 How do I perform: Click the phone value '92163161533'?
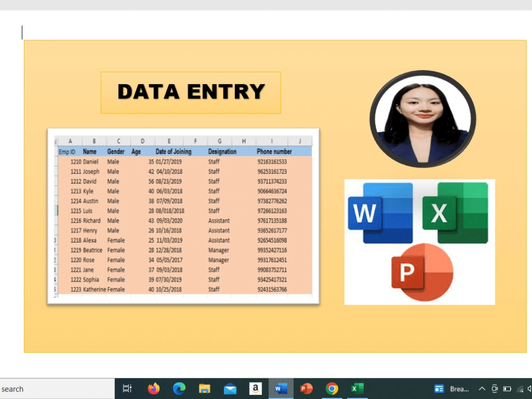point(272,162)
